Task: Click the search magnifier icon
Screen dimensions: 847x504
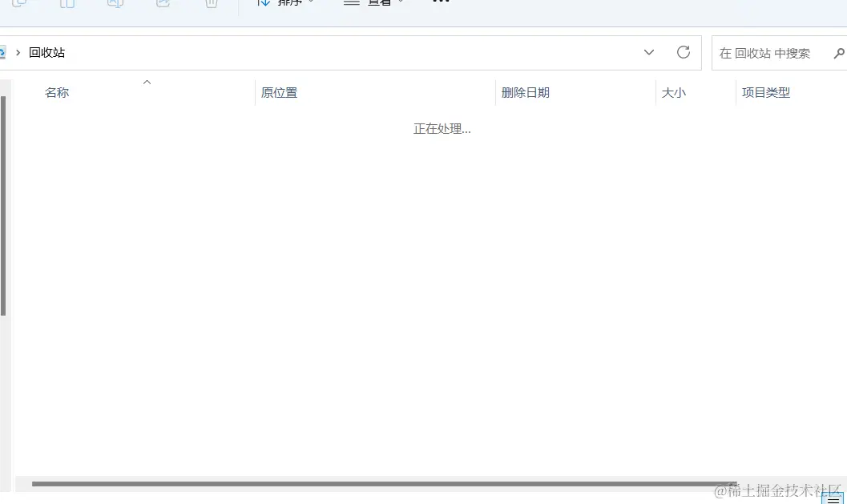Action: (x=839, y=54)
